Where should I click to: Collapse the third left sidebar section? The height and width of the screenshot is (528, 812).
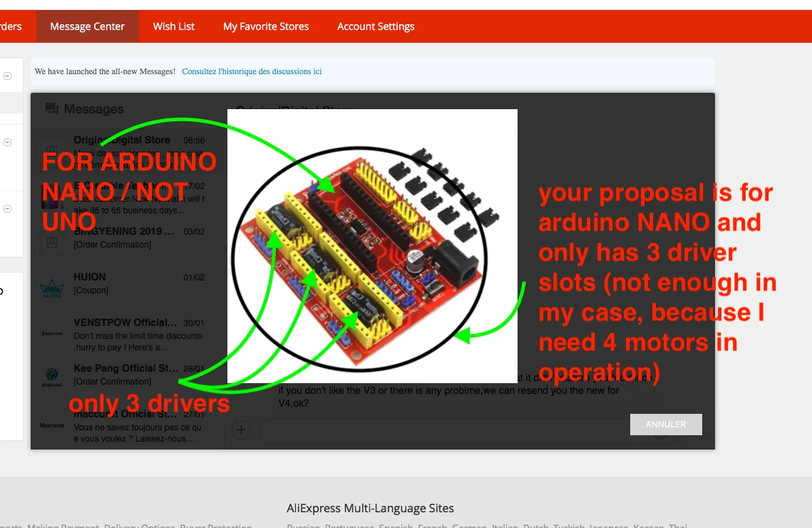pos(7,208)
